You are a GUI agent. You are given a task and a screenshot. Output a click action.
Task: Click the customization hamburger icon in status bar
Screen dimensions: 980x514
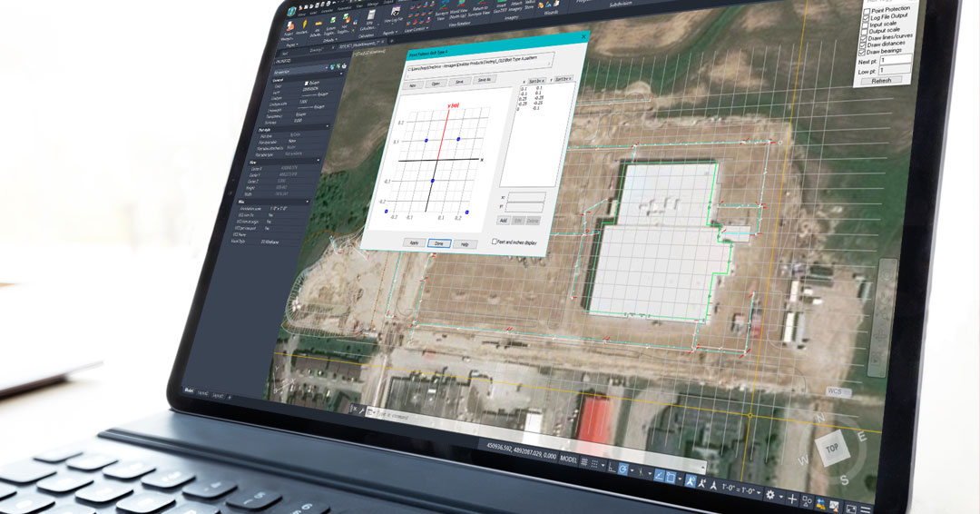coord(865,509)
